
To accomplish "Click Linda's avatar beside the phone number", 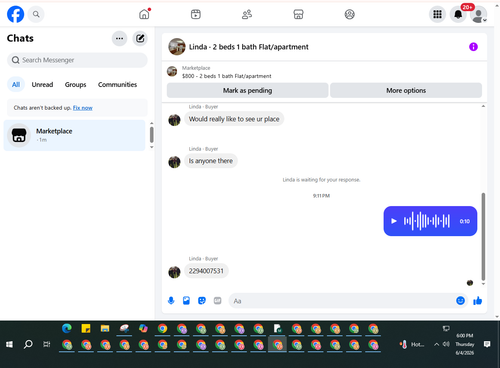I will (x=174, y=272).
